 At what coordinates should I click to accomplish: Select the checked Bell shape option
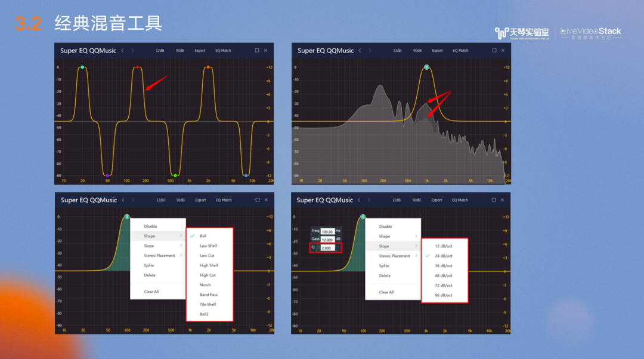pos(209,236)
